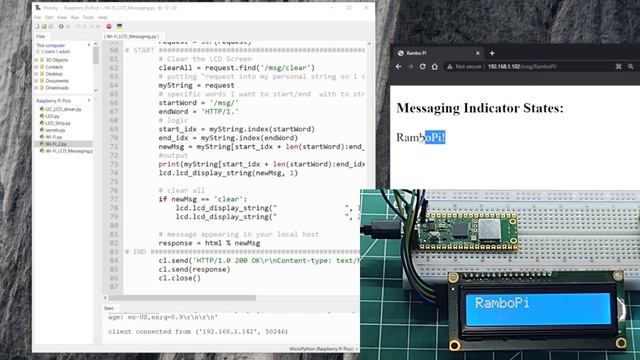Click the Downloads folder icon
The width and height of the screenshot is (640, 360).
pos(42,88)
